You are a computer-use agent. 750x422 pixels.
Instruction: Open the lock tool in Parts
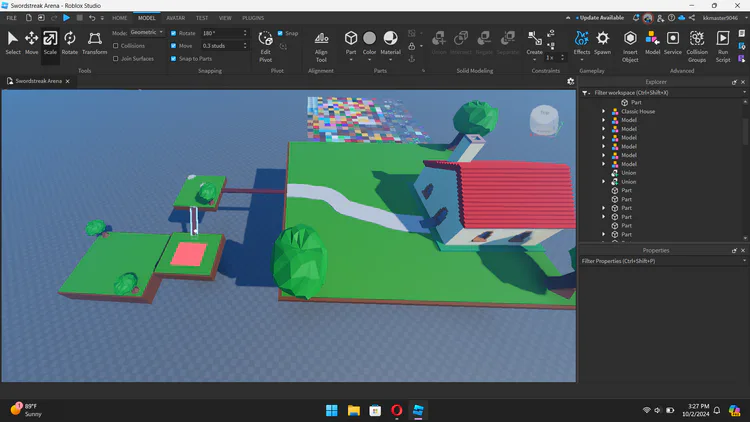(x=411, y=46)
